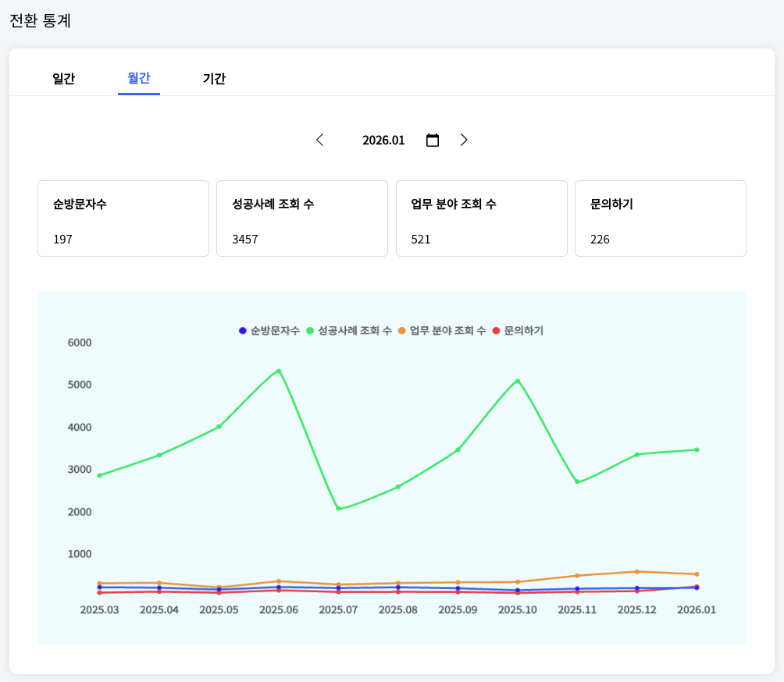Open the 문의하기 stat card
This screenshot has height=682, width=784.
point(661,218)
